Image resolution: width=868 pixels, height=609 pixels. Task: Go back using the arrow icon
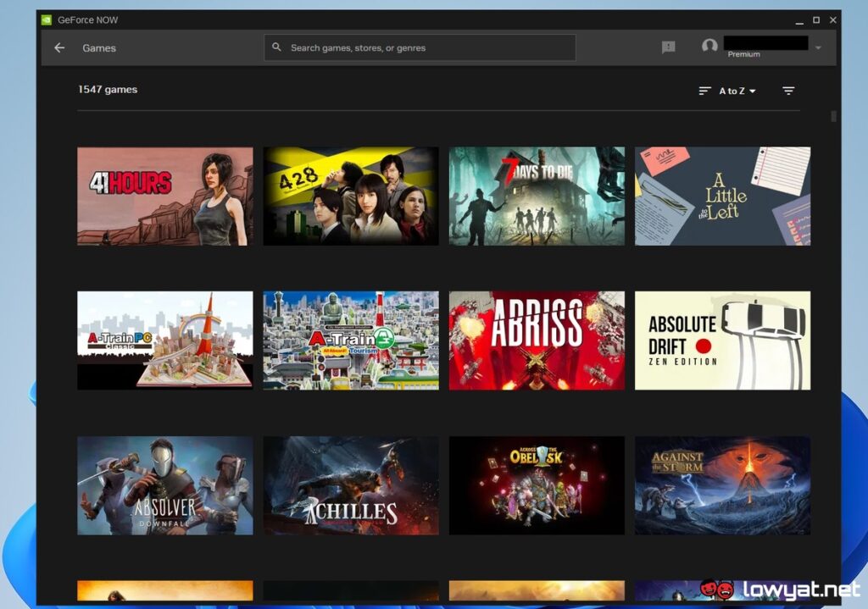[x=59, y=48]
